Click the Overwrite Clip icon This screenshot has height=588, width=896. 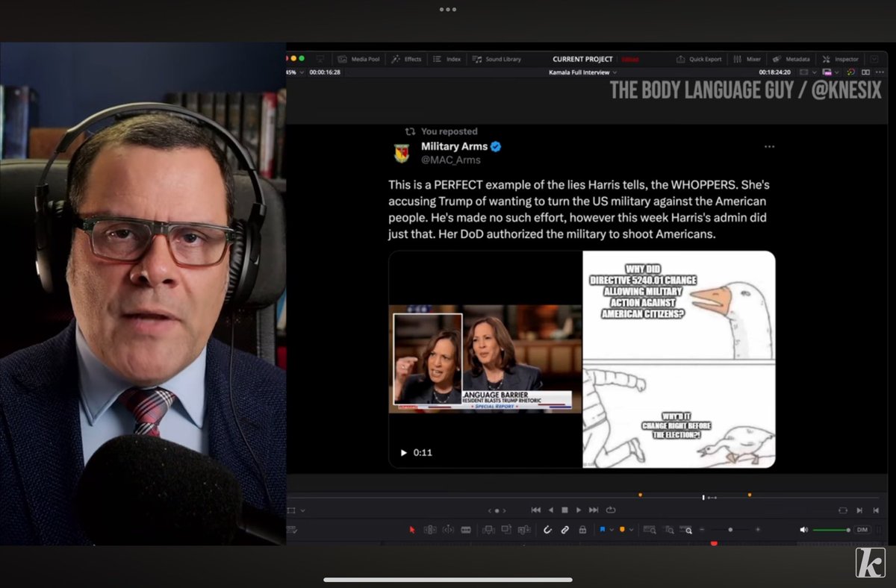(x=506, y=530)
